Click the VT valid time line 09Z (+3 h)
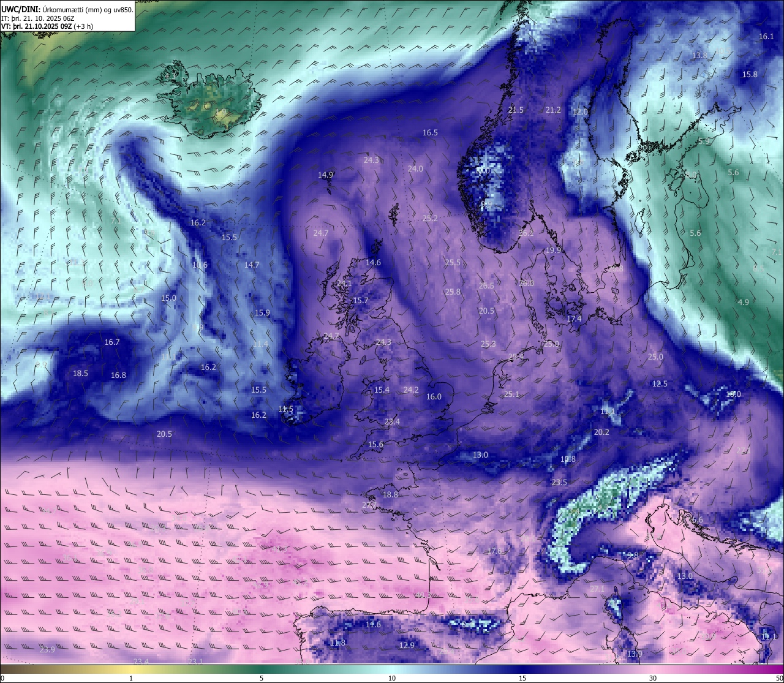 tap(47, 26)
